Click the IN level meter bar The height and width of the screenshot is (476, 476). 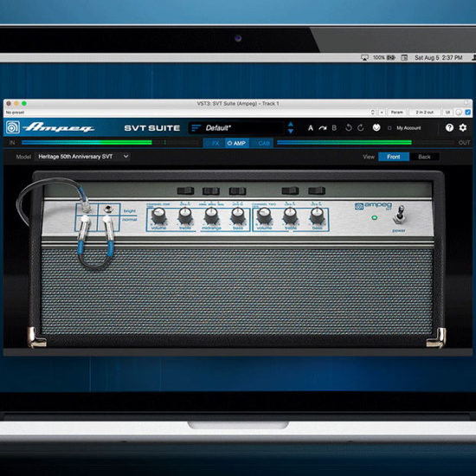point(111,143)
